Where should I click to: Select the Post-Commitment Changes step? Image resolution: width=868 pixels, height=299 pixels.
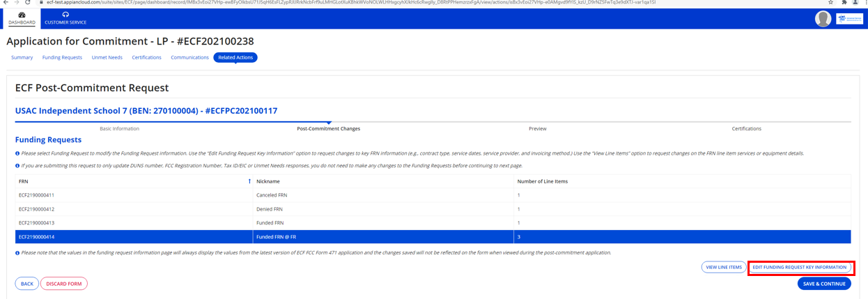[328, 128]
